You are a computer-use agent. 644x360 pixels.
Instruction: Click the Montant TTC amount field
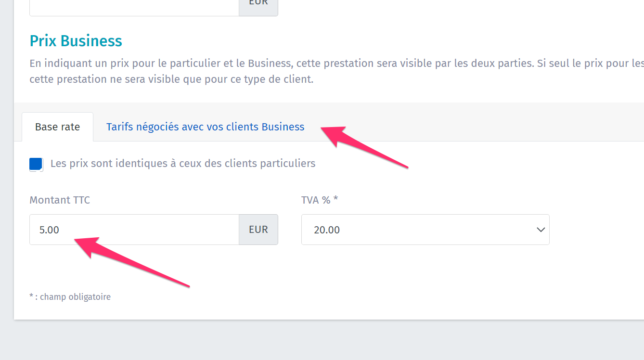[x=134, y=230]
